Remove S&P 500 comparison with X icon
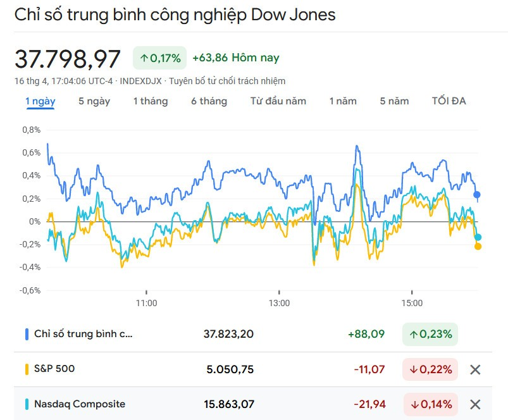Image resolution: width=508 pixels, height=420 pixels. pos(475,369)
